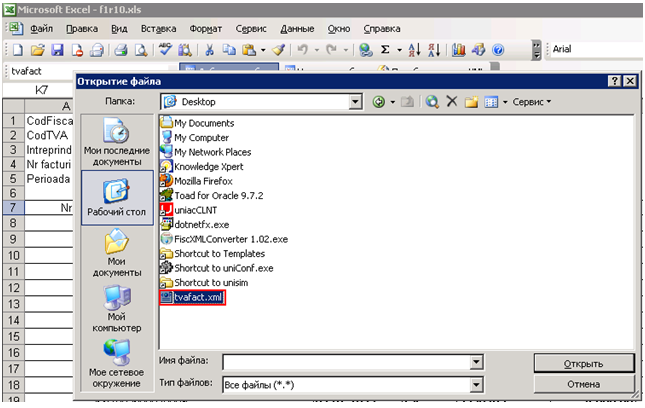Open the Данные menu

click(x=297, y=29)
